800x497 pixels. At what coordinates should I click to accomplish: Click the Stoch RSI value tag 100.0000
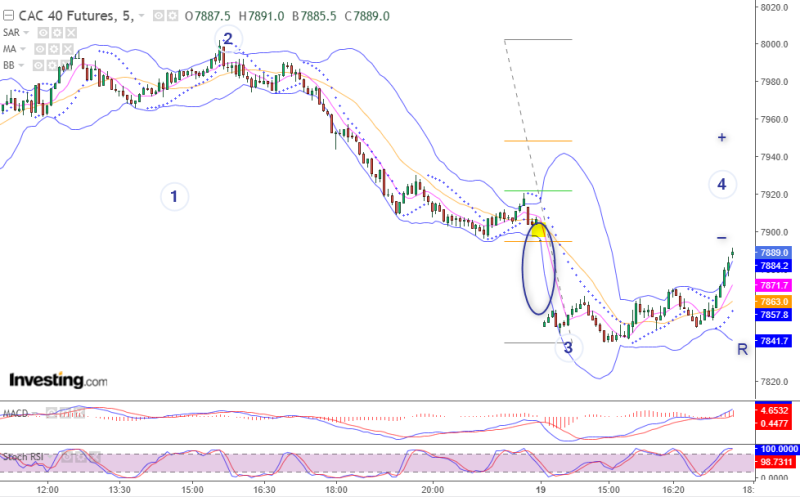(x=777, y=449)
